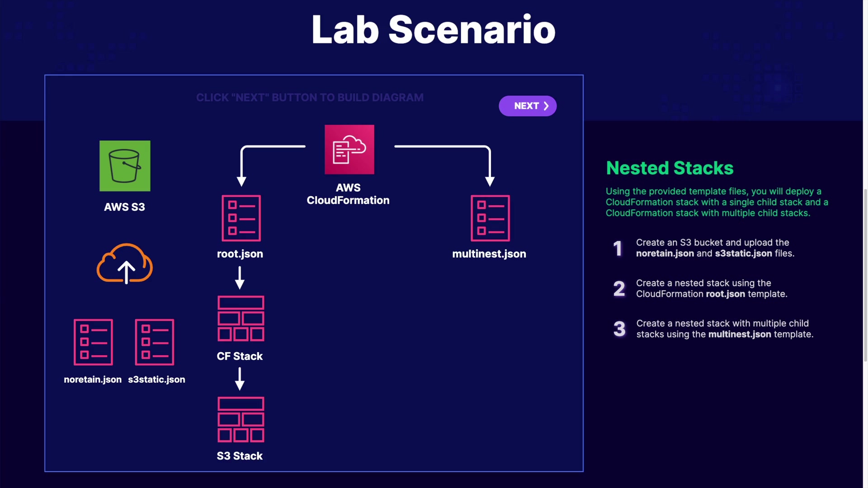
Task: Click the green AWS S3 bucket icon
Action: (x=125, y=166)
